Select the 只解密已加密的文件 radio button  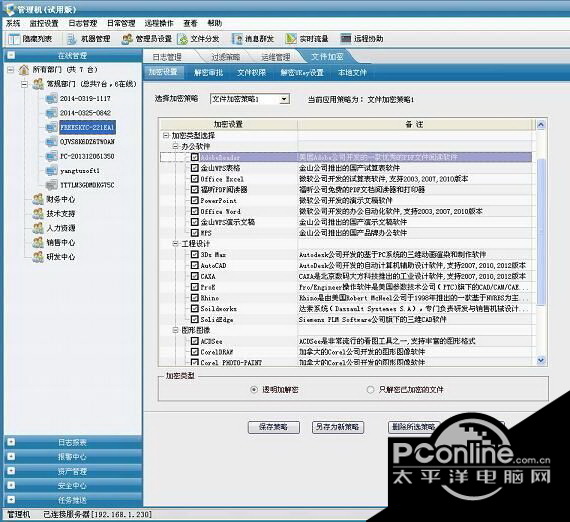[x=370, y=390]
